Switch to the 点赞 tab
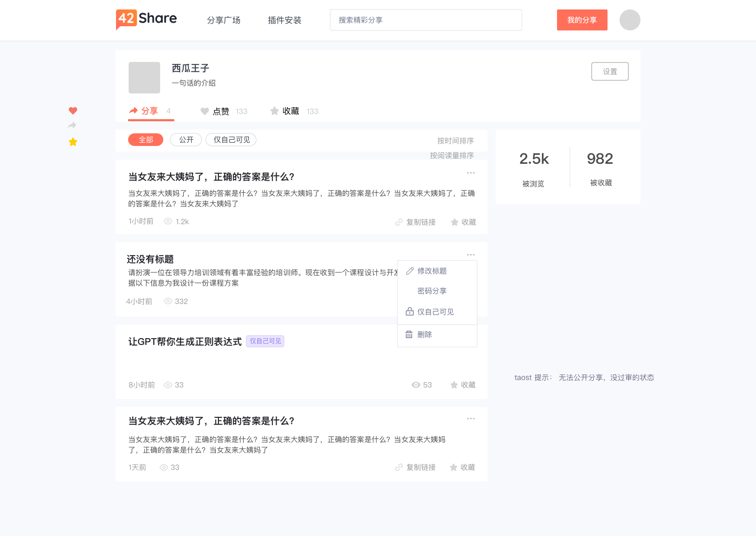756x536 pixels. coord(224,111)
